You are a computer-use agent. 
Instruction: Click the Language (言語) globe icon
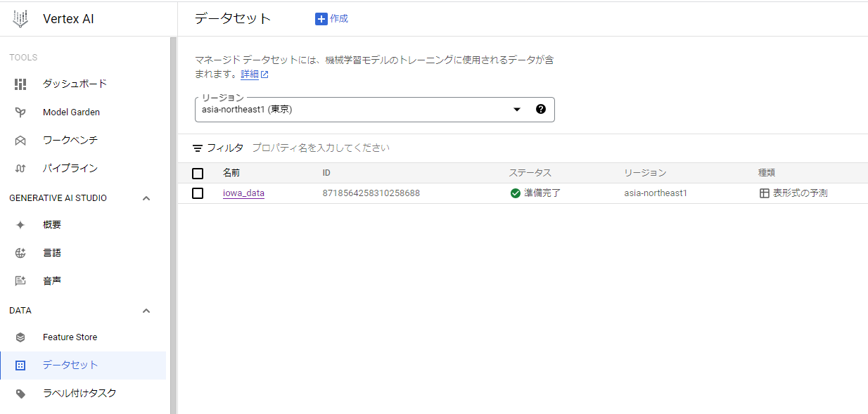click(20, 253)
